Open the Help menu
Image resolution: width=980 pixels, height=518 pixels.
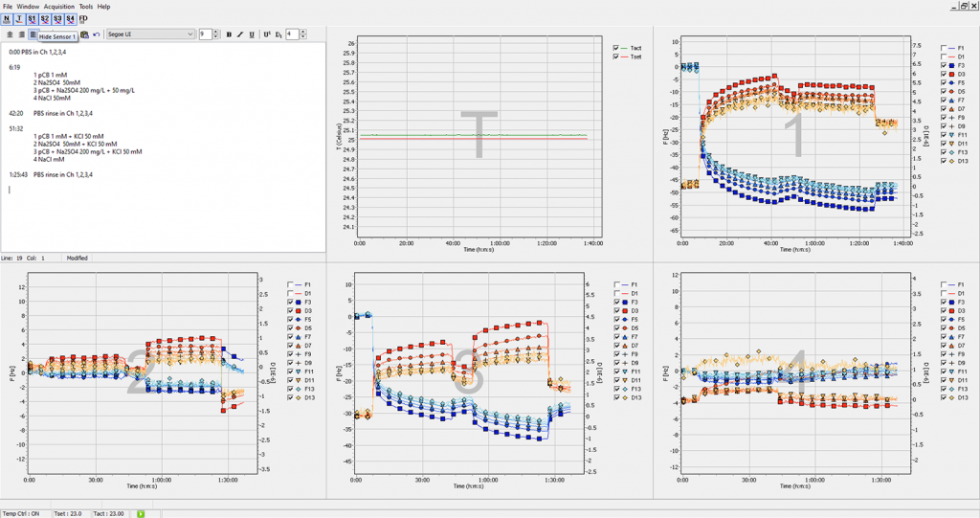[x=103, y=7]
